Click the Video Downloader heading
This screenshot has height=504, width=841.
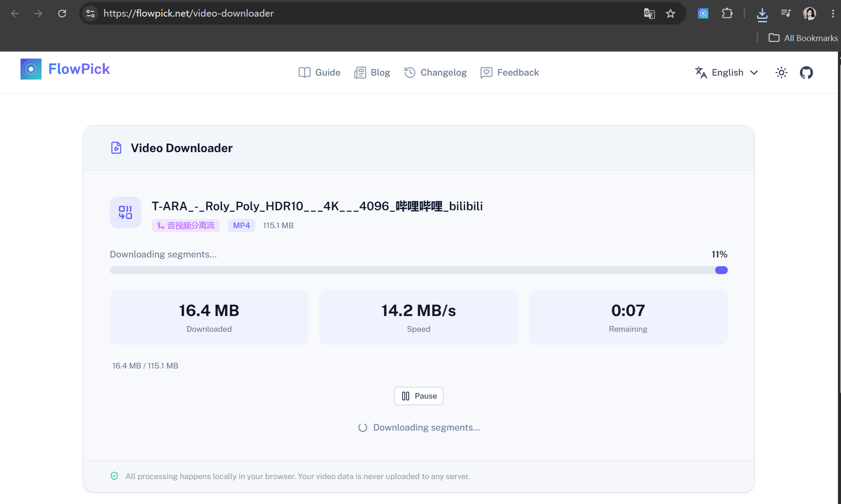pos(182,148)
